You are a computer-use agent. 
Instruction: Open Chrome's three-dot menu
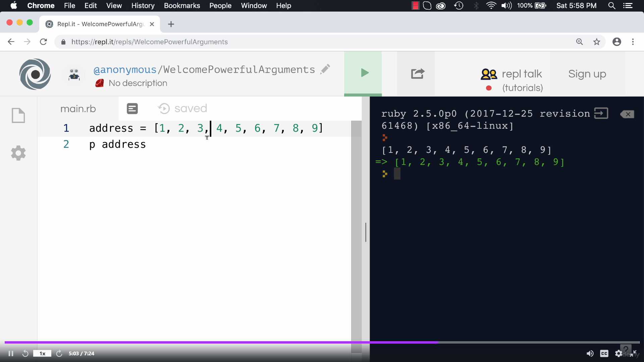(633, 42)
